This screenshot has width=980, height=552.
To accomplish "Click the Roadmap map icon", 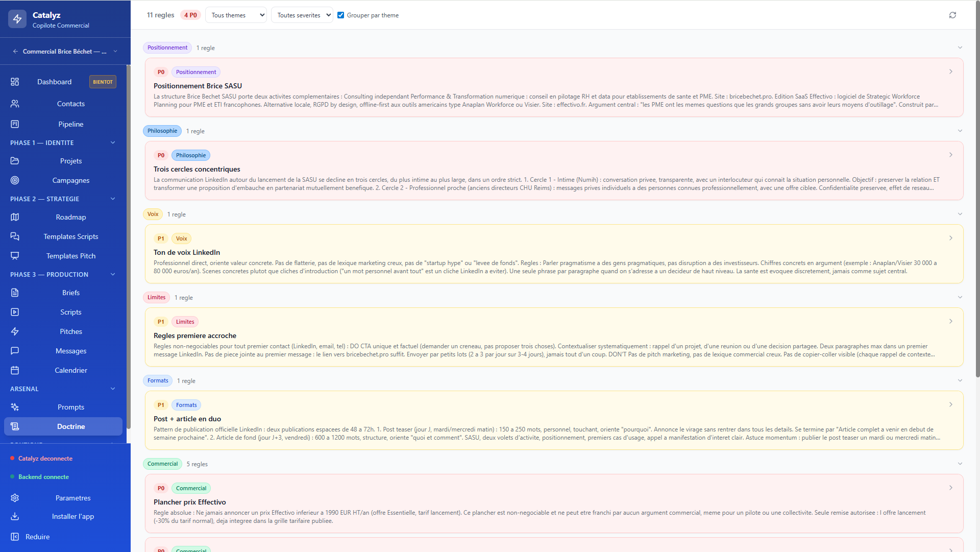I will (15, 217).
